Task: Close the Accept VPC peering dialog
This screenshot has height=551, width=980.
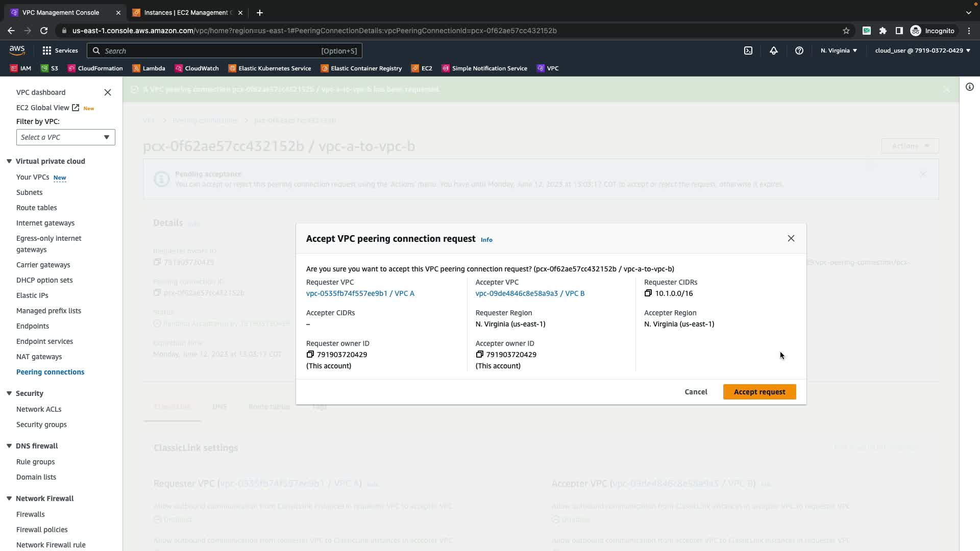Action: point(791,238)
